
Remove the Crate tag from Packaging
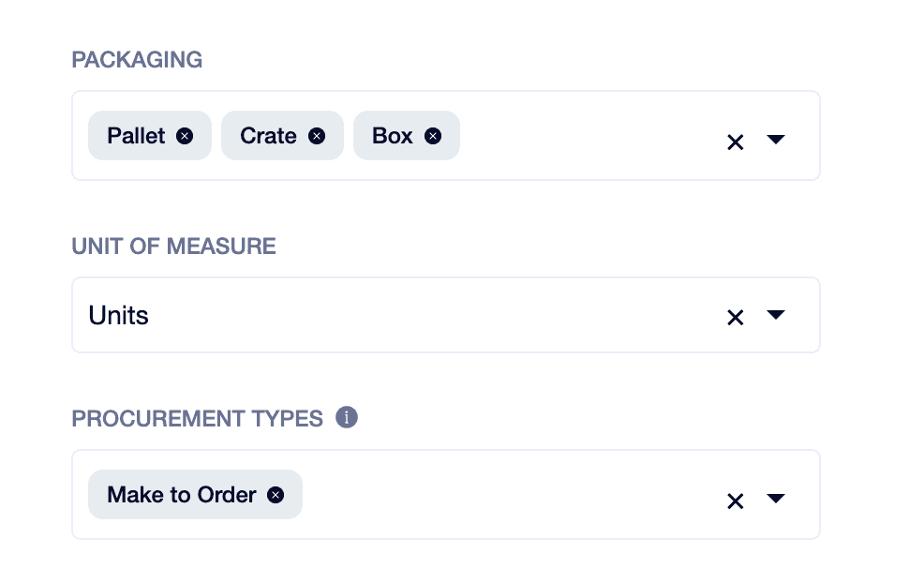317,136
